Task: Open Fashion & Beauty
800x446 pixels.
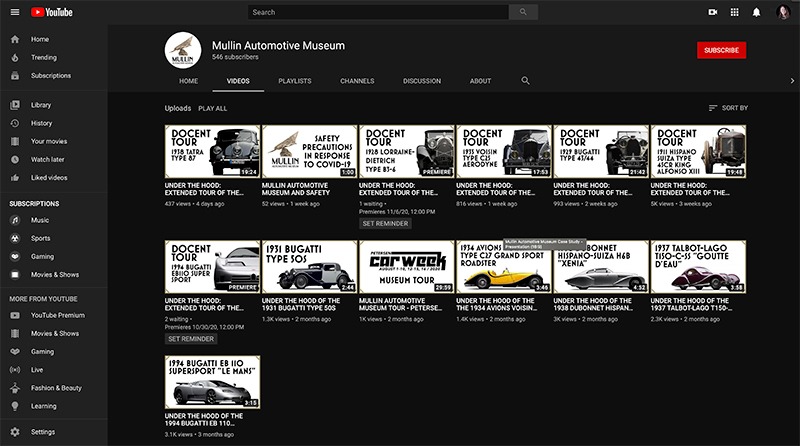Action: (x=54, y=388)
